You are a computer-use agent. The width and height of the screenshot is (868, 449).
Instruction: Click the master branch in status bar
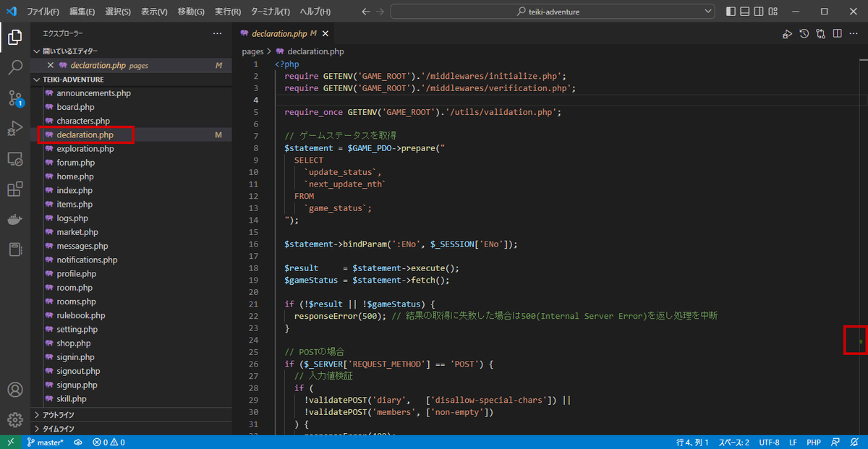[x=45, y=442]
